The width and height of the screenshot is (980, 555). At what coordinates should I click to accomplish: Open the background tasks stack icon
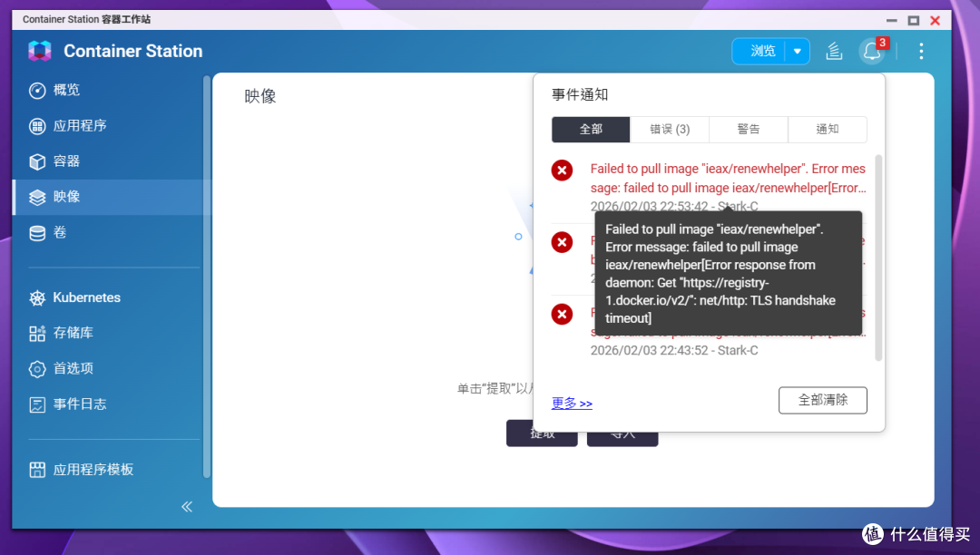click(835, 51)
